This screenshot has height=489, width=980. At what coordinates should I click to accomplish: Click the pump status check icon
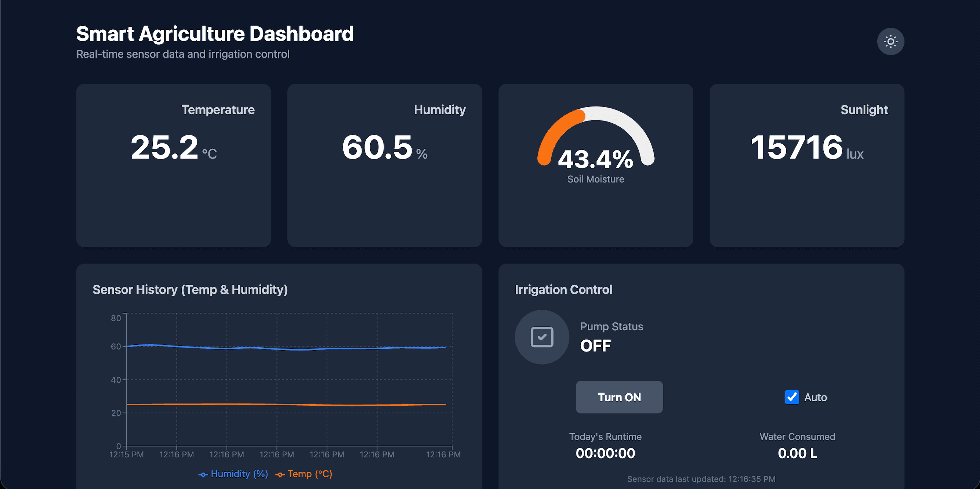pyautogui.click(x=542, y=337)
